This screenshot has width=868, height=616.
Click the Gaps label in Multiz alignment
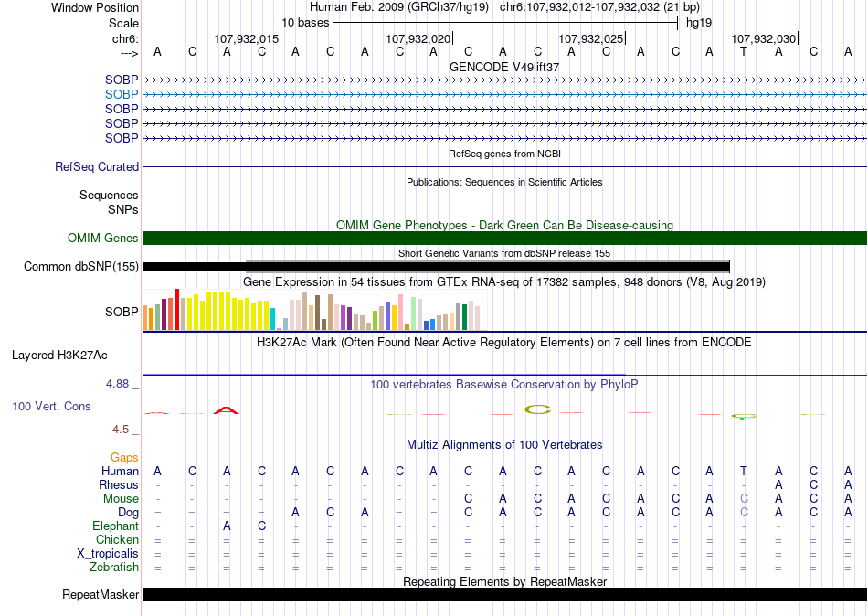(124, 458)
